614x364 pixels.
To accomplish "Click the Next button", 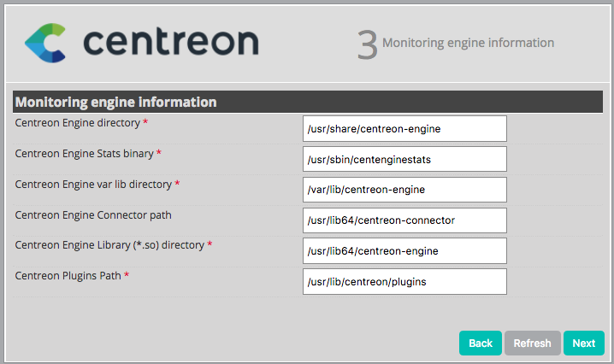I will 584,343.
